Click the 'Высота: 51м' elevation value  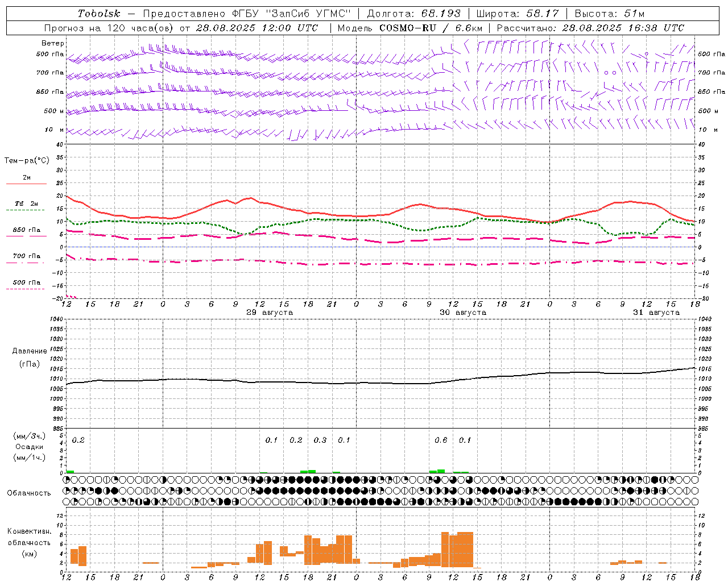610,14
